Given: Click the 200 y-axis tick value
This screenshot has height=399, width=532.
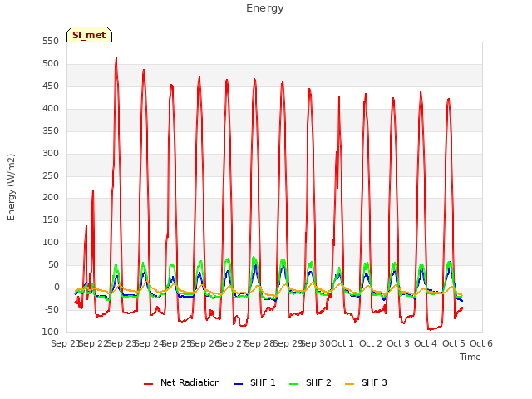Looking at the screenshot, I should 51,198.
